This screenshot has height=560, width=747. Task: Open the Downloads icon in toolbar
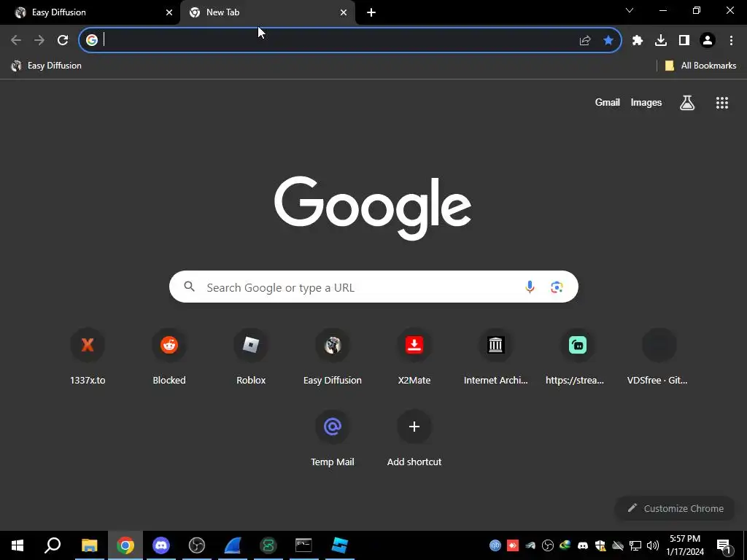661,40
